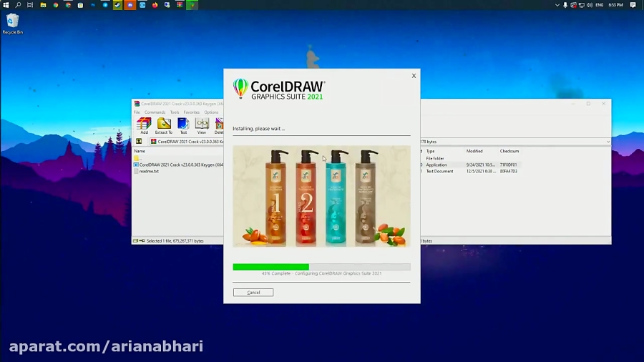Open WinRAR Favorites menu

click(x=191, y=112)
